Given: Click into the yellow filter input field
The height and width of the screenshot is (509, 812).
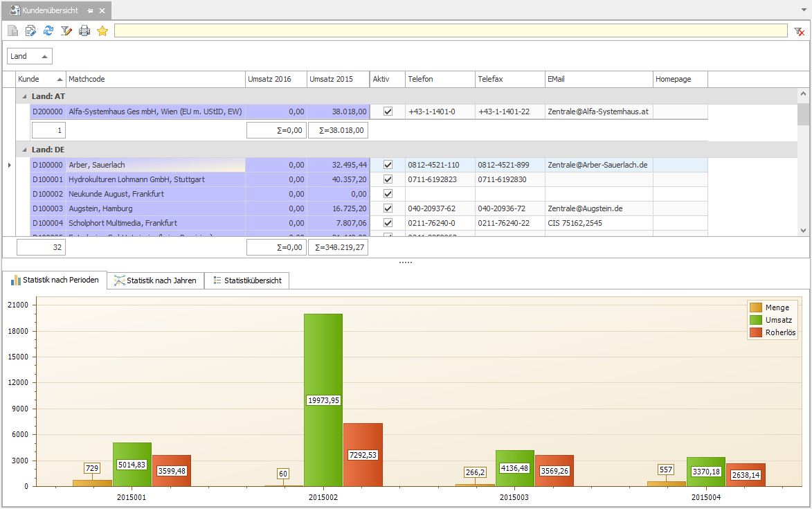Looking at the screenshot, I should point(451,30).
